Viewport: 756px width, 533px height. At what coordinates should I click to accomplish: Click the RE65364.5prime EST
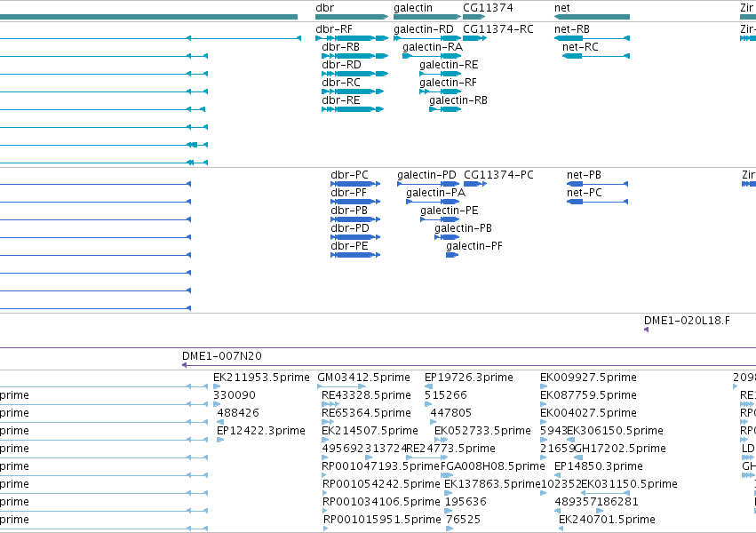pyautogui.click(x=328, y=422)
